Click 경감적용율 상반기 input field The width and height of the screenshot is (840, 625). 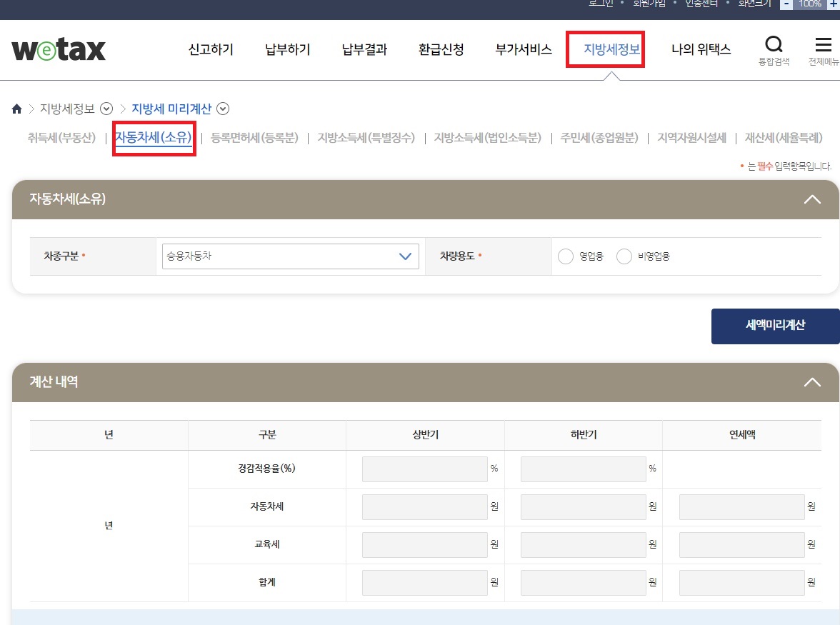425,469
